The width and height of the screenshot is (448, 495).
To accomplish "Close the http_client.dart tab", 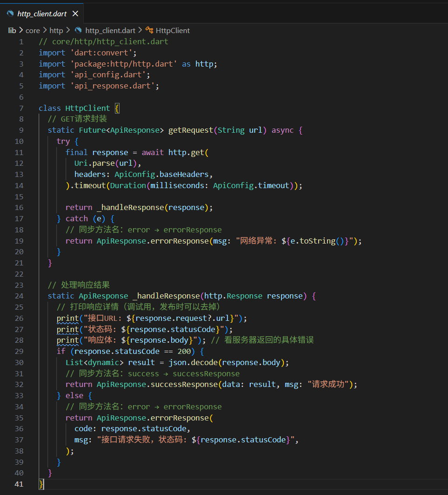I will (x=75, y=14).
